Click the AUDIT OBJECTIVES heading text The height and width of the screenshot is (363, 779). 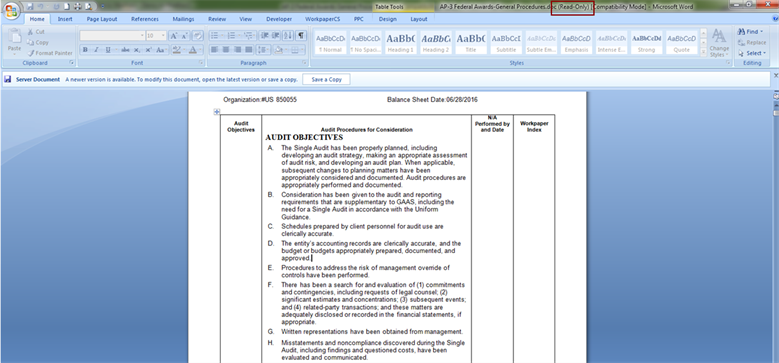(304, 137)
